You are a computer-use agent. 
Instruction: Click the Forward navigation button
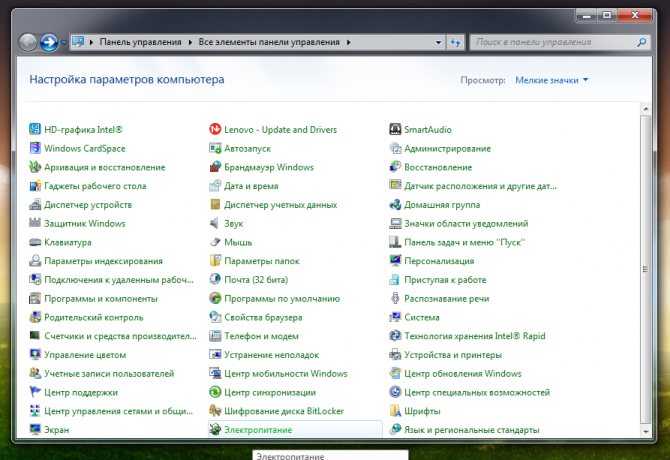click(49, 43)
